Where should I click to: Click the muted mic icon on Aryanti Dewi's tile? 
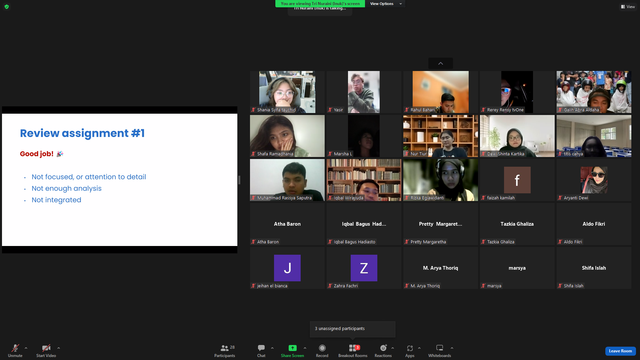click(560, 198)
